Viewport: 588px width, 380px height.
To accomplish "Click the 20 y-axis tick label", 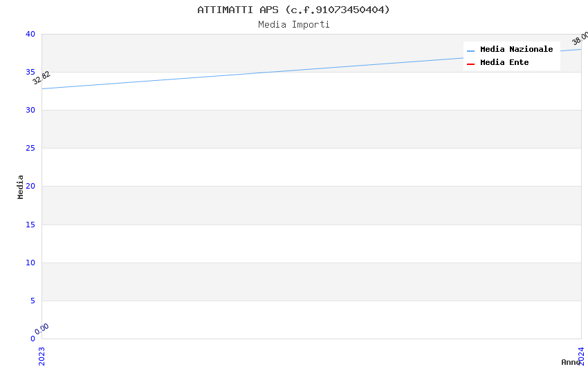I will (x=30, y=187).
